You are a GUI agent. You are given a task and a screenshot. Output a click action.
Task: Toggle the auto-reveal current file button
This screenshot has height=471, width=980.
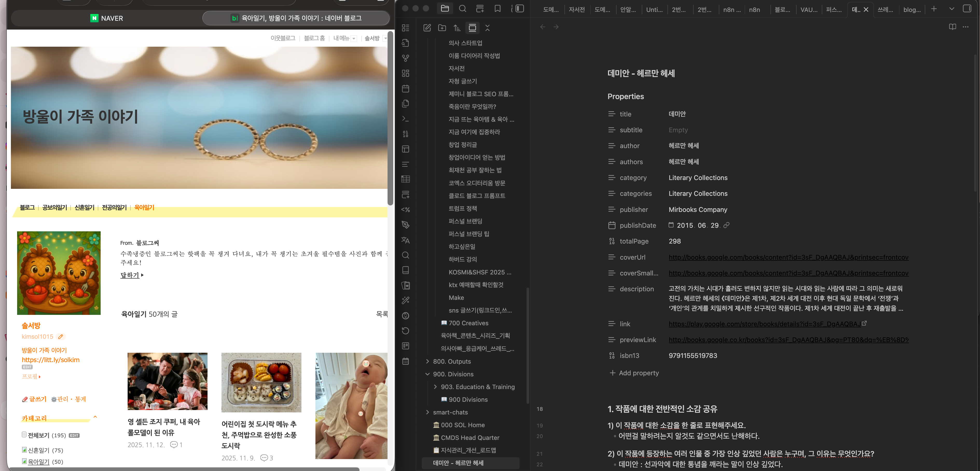coord(472,28)
